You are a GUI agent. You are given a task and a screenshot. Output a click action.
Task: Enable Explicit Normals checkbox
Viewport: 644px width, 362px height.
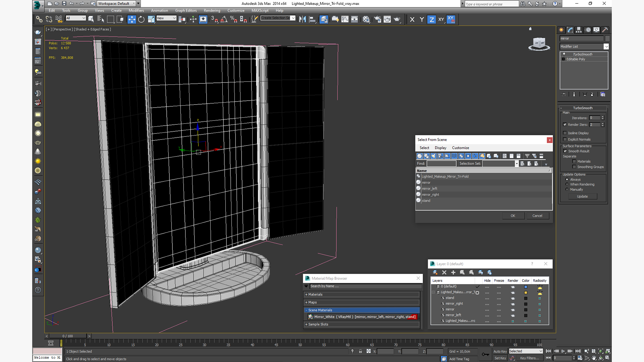tap(565, 139)
